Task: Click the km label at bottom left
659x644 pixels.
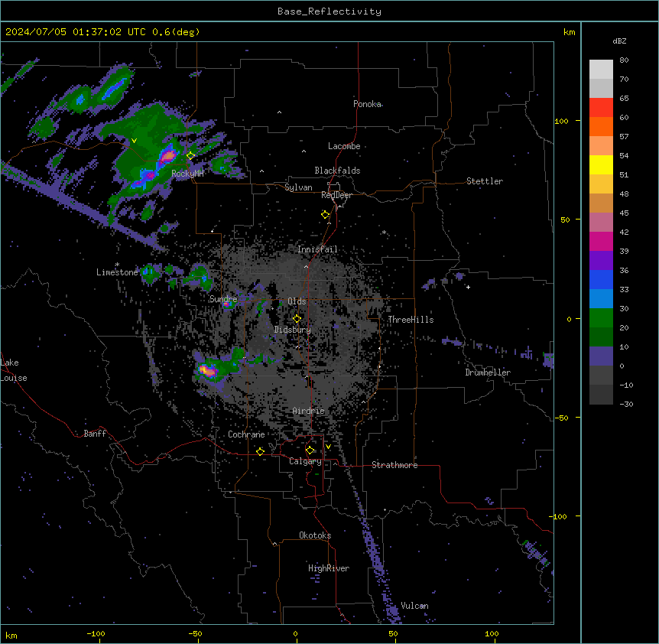Action: [11, 635]
